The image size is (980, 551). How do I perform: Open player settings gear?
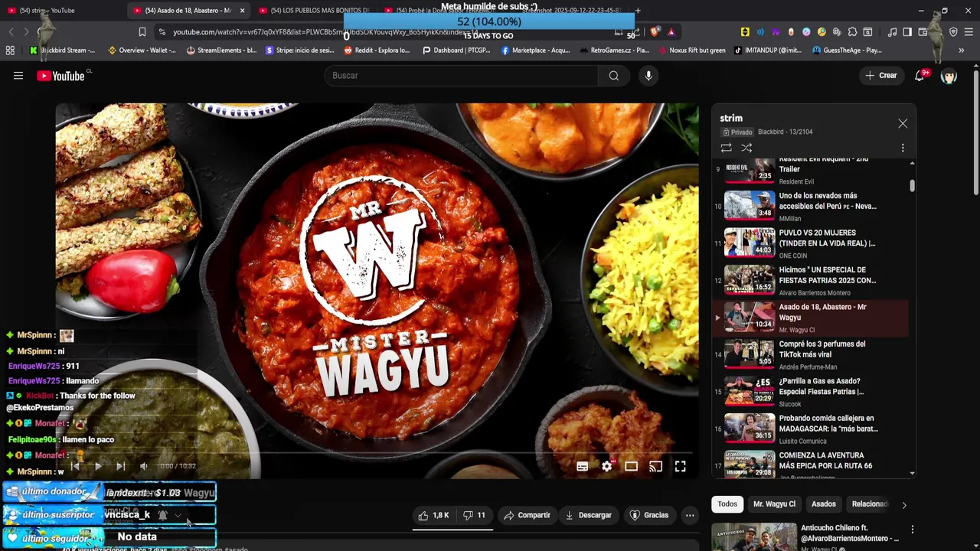coord(607,466)
